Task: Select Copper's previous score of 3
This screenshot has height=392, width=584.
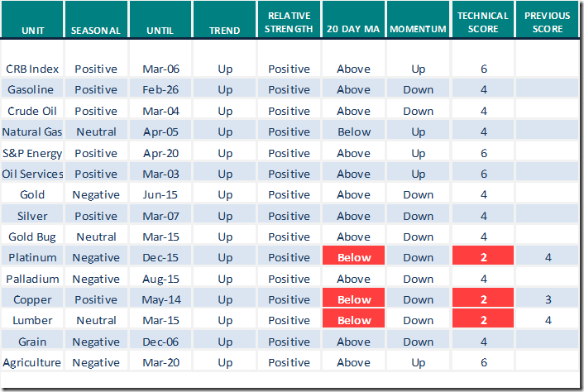Action: pos(548,299)
